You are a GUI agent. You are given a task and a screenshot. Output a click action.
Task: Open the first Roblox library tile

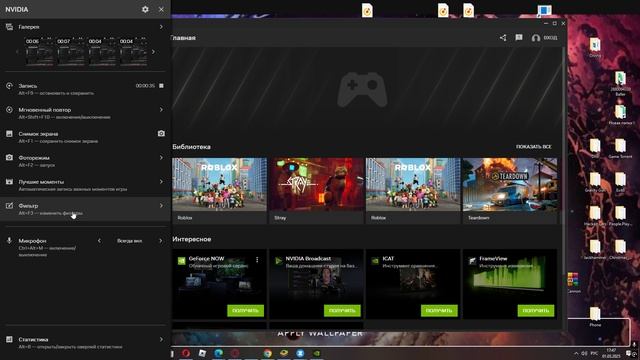(x=219, y=190)
